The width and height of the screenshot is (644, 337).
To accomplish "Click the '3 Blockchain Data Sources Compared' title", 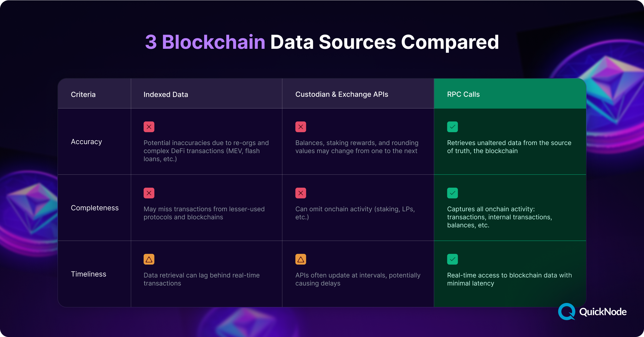I will tap(322, 42).
